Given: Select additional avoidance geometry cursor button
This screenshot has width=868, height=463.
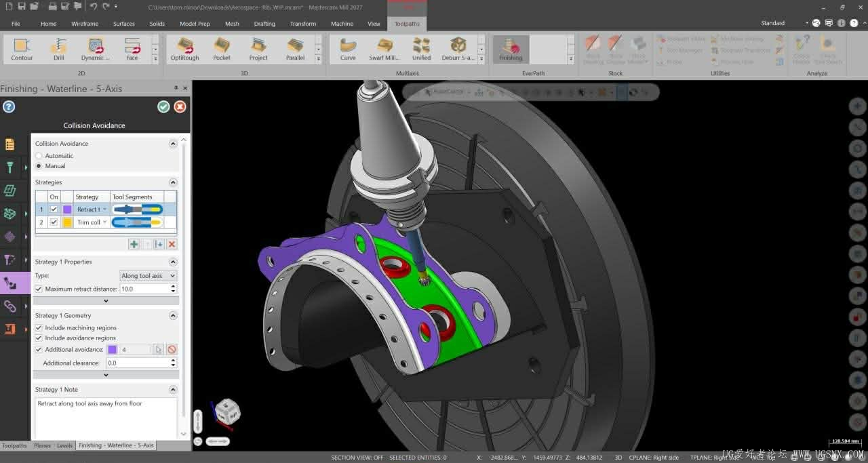Looking at the screenshot, I should (158, 350).
